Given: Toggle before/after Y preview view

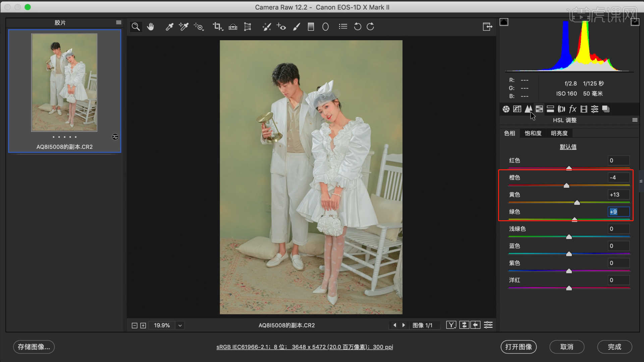Looking at the screenshot, I should 451,325.
